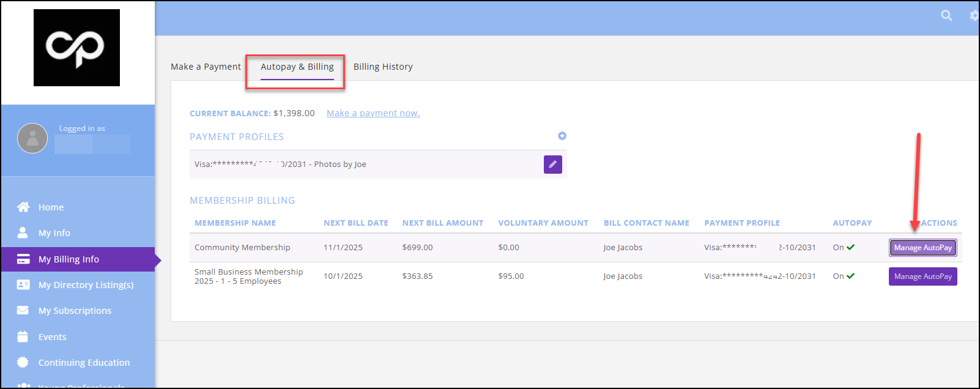Click the user avatar profile picture

click(32, 138)
